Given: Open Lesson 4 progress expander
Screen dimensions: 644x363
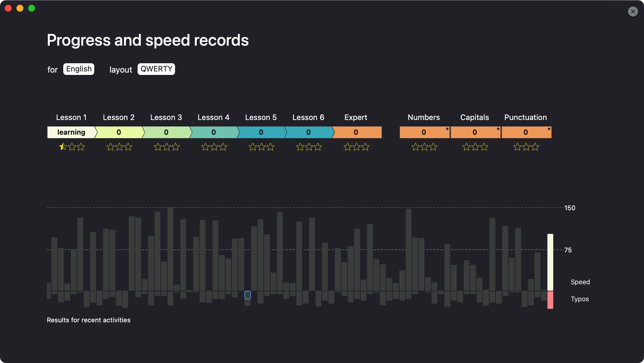Looking at the screenshot, I should tap(214, 132).
